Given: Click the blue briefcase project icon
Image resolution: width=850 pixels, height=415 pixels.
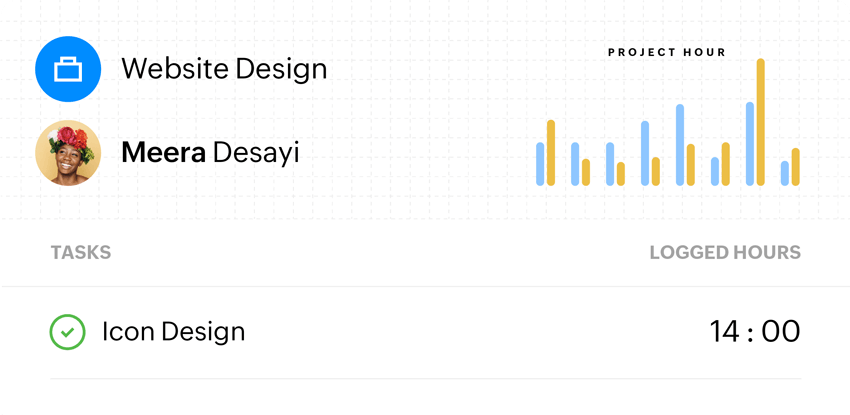Looking at the screenshot, I should click(68, 69).
